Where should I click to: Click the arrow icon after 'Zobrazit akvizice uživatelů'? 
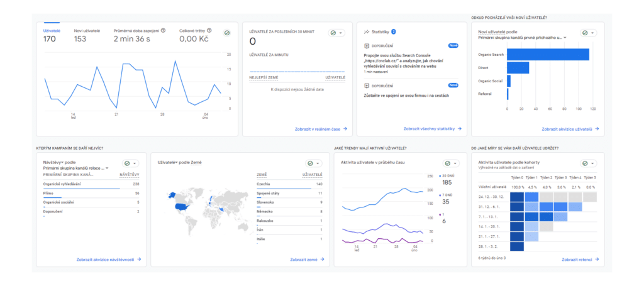click(x=597, y=129)
